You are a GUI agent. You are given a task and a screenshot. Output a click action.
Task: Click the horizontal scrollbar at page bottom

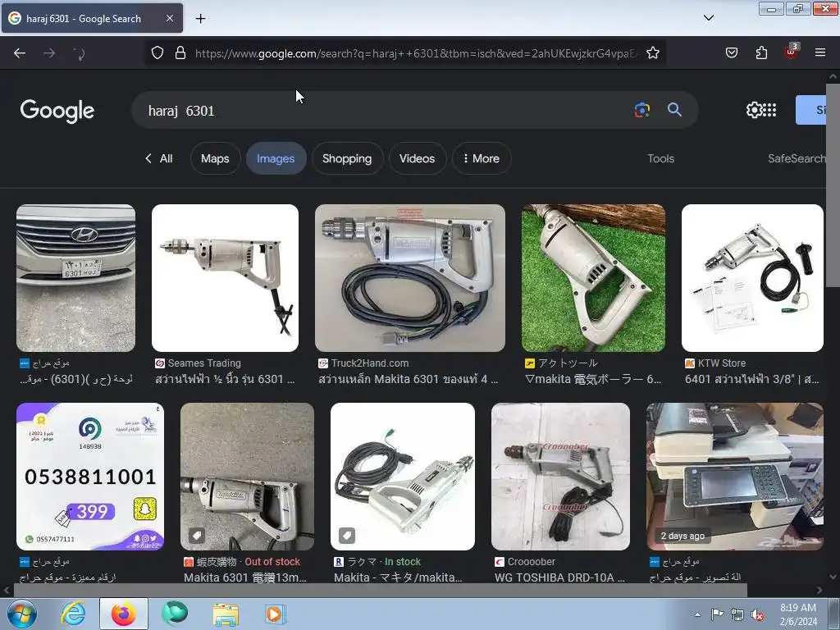point(380,591)
